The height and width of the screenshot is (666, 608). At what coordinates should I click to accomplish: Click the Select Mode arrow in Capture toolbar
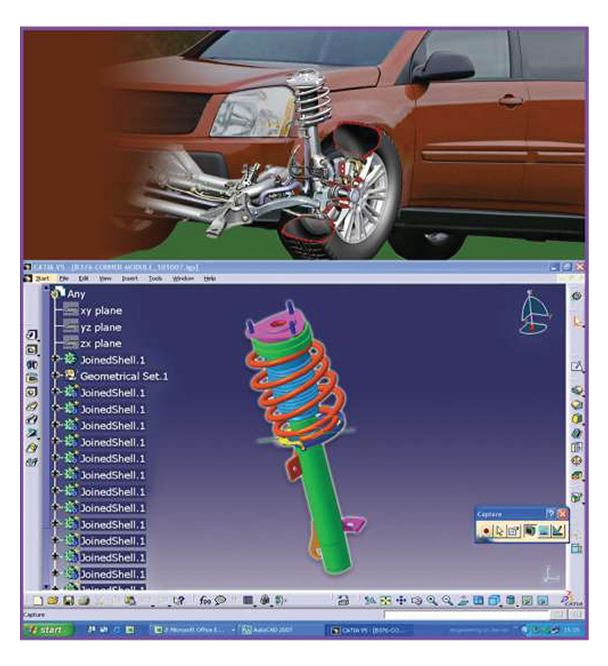point(500,531)
